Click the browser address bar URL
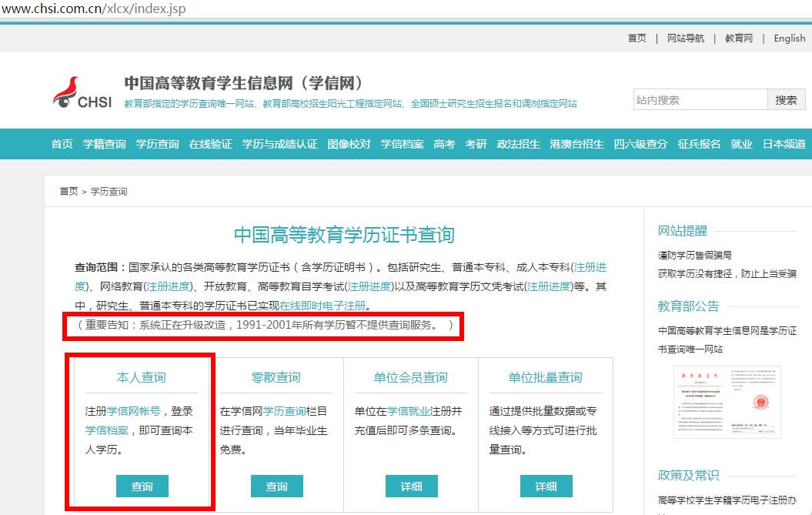Viewport: 812px width, 515px height. 93,8
